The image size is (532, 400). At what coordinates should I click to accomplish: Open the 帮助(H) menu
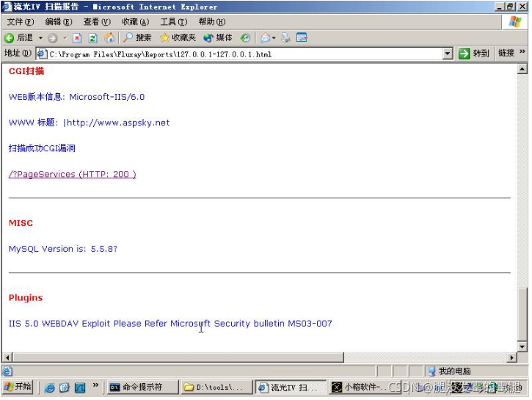click(212, 22)
